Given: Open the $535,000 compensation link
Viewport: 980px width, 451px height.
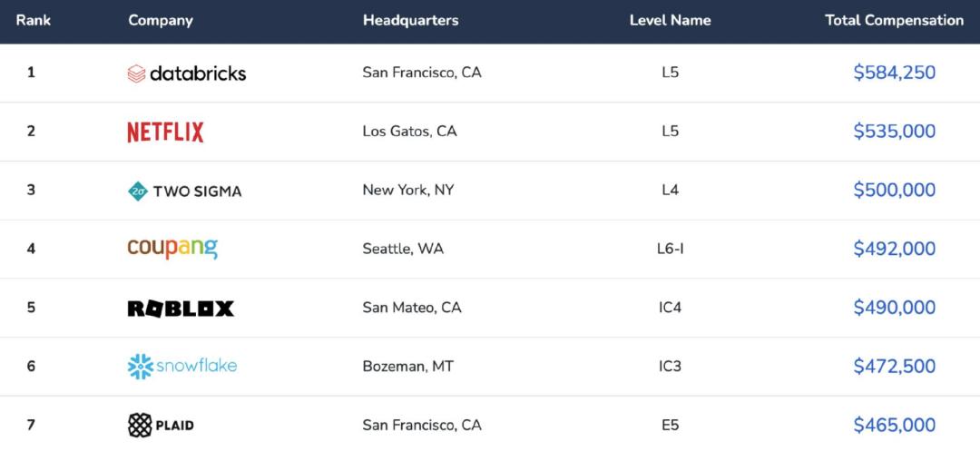Looking at the screenshot, I should (895, 132).
